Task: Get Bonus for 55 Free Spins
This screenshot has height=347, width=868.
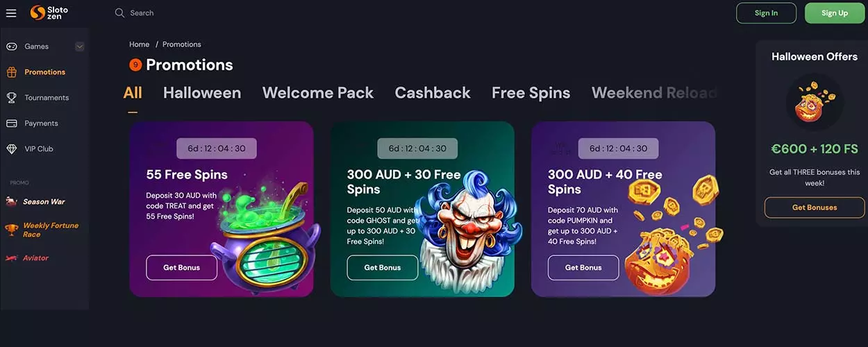Action: pyautogui.click(x=181, y=268)
